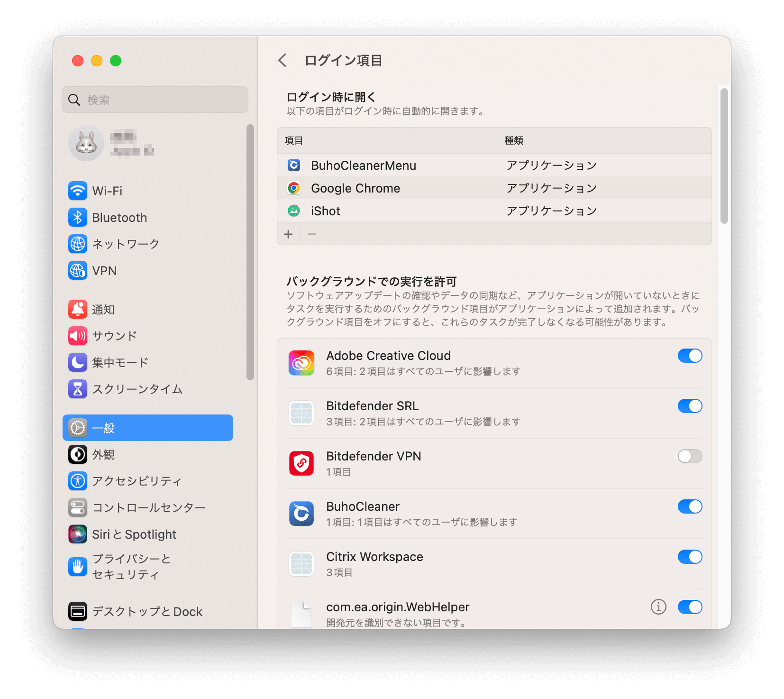The height and width of the screenshot is (699, 784).
Task: Click the main pane vertical scrollbar
Action: 724,156
